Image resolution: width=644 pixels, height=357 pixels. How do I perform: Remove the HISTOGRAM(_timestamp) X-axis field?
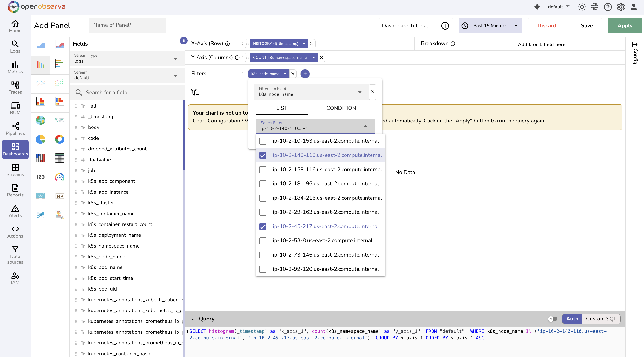pos(312,43)
